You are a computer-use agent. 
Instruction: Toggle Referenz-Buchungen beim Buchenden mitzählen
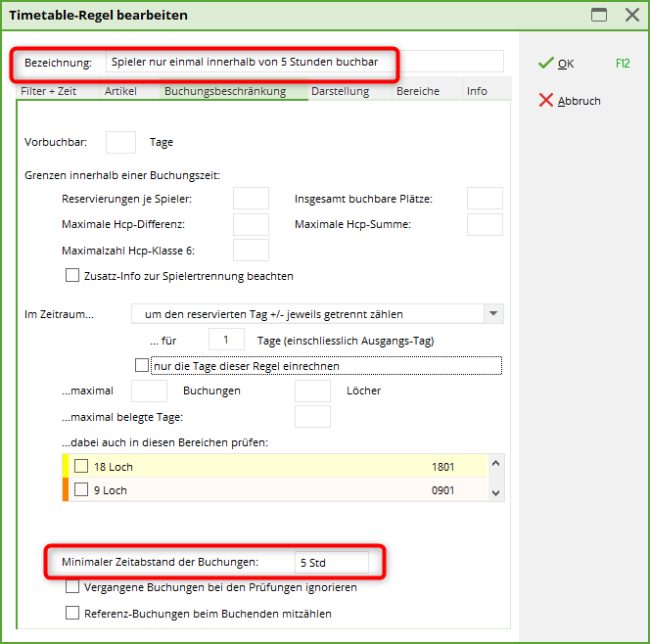[x=72, y=614]
